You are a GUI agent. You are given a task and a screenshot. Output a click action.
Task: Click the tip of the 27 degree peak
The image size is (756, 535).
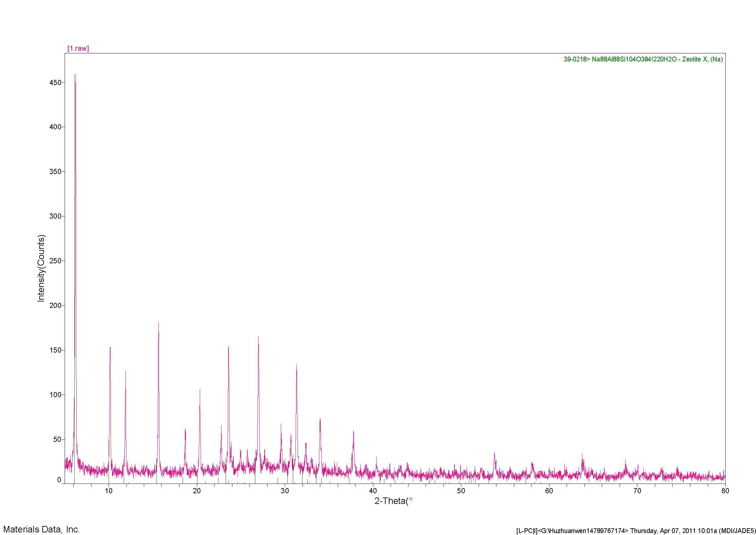tap(258, 337)
